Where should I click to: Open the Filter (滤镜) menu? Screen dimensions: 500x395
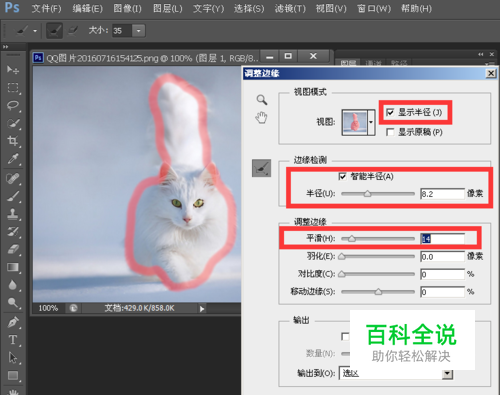290,8
